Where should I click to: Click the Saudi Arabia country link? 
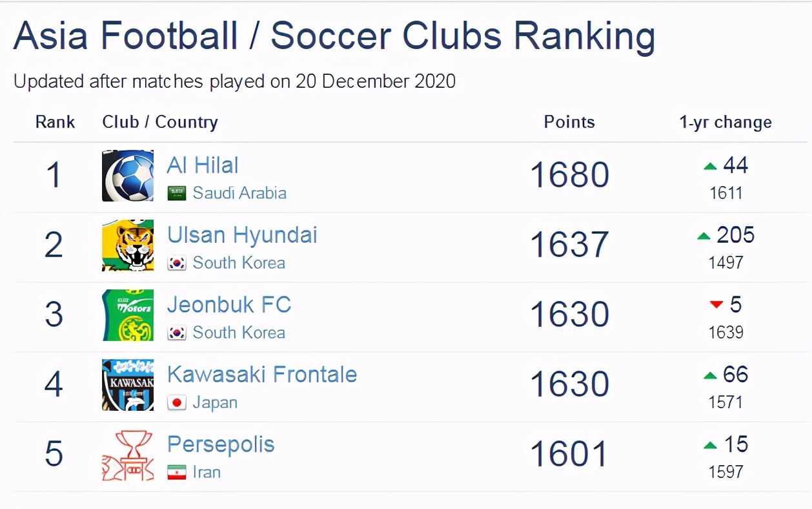(239, 193)
